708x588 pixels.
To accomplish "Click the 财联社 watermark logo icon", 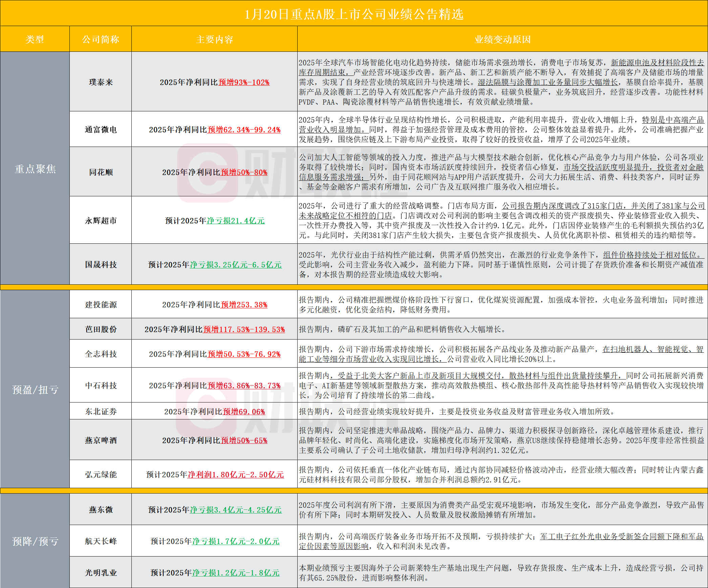I will click(x=207, y=173).
